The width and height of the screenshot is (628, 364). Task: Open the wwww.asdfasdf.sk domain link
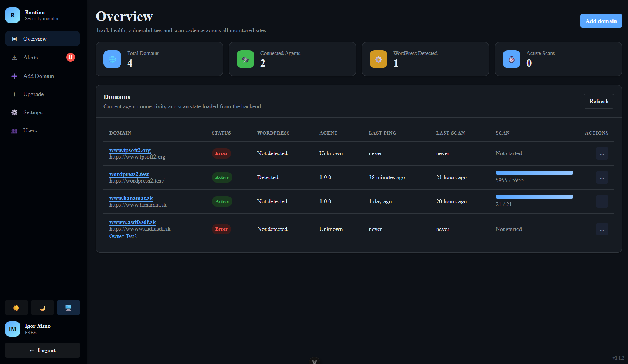click(132, 222)
